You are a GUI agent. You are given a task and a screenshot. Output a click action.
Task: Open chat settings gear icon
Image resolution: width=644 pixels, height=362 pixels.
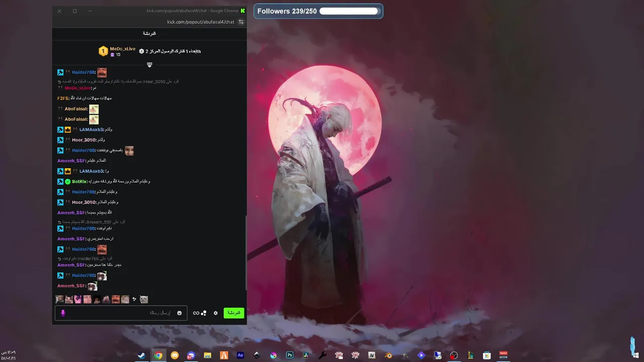pyautogui.click(x=216, y=313)
